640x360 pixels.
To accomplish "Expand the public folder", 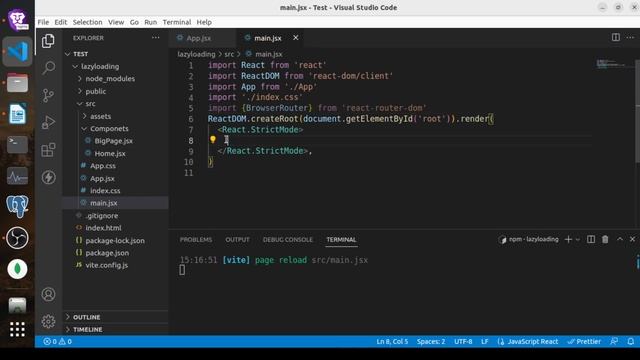I will tap(96, 91).
